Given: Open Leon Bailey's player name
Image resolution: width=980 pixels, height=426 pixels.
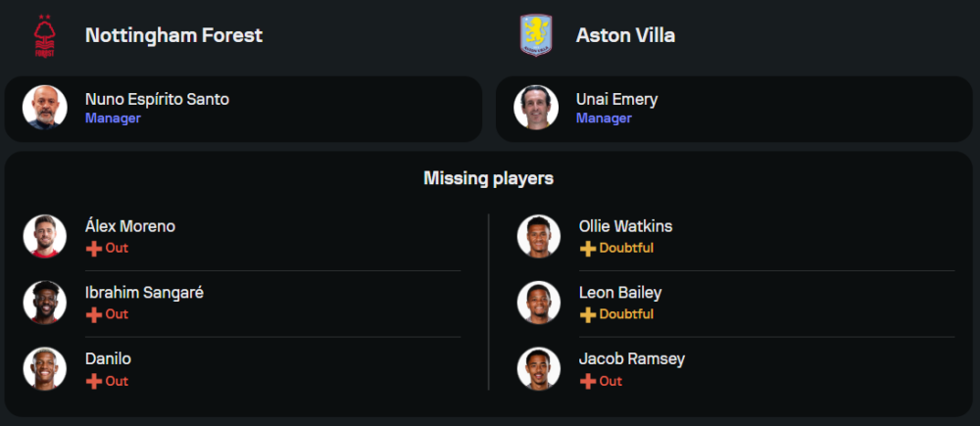Looking at the screenshot, I should pos(620,293).
